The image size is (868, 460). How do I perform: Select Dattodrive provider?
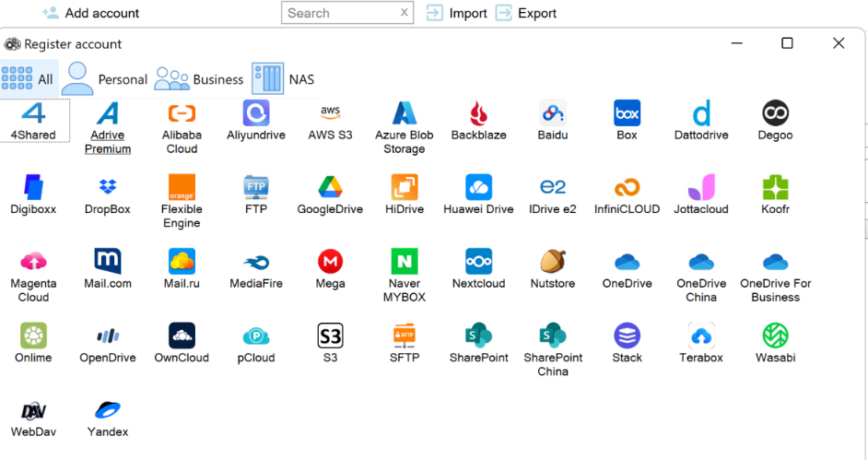[x=701, y=121]
